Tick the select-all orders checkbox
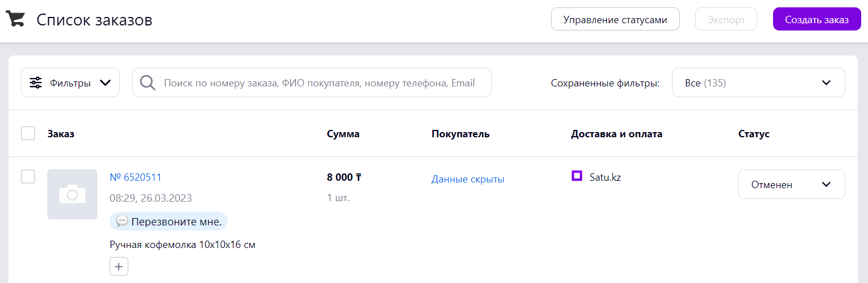This screenshot has height=283, width=868. coord(28,133)
